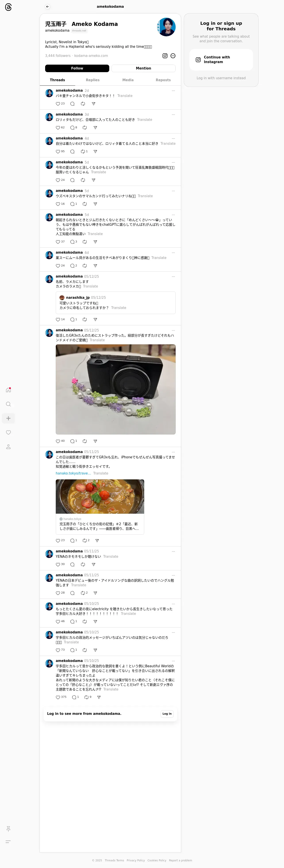This screenshot has height=868, width=284.
Task: Repost the YENA Hangul study post
Action: [x=83, y=593]
